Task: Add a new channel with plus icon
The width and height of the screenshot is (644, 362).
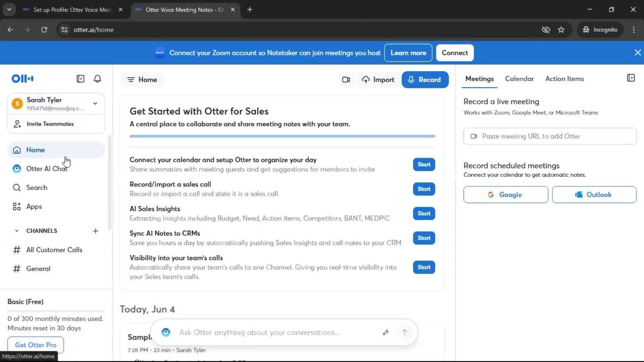Action: click(96, 231)
